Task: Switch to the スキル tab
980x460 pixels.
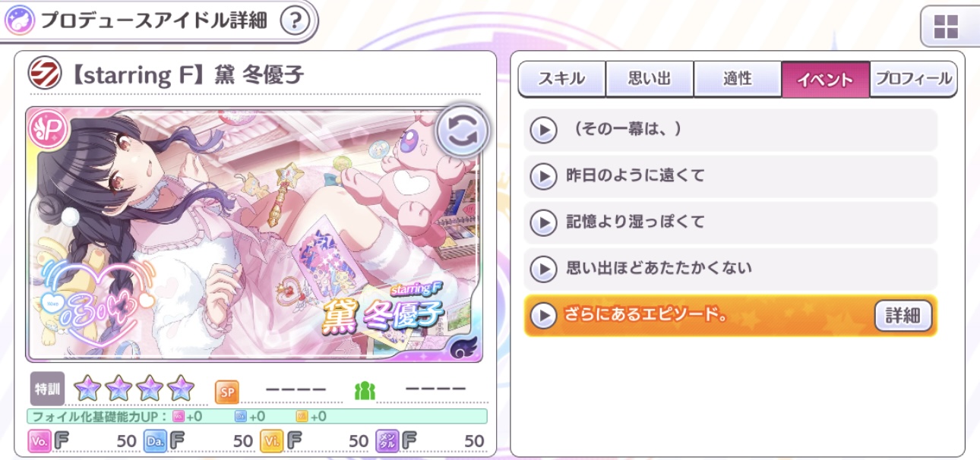Action: pyautogui.click(x=561, y=79)
